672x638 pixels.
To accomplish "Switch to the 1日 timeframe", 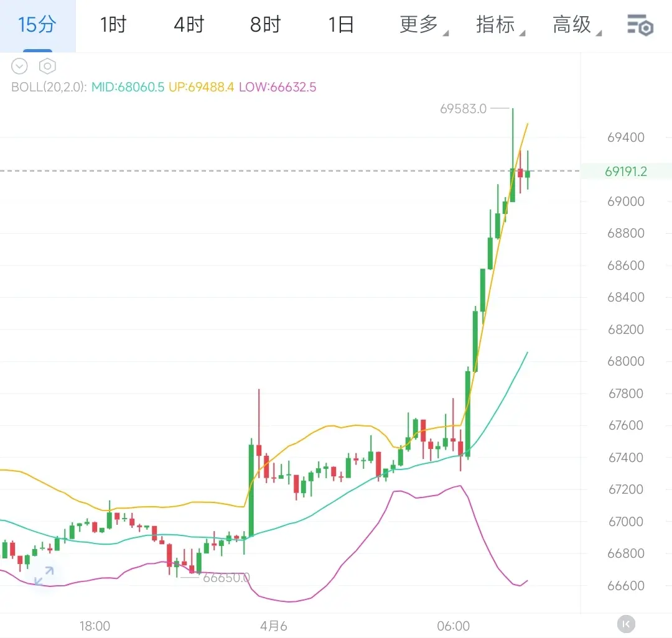I will click(x=341, y=25).
